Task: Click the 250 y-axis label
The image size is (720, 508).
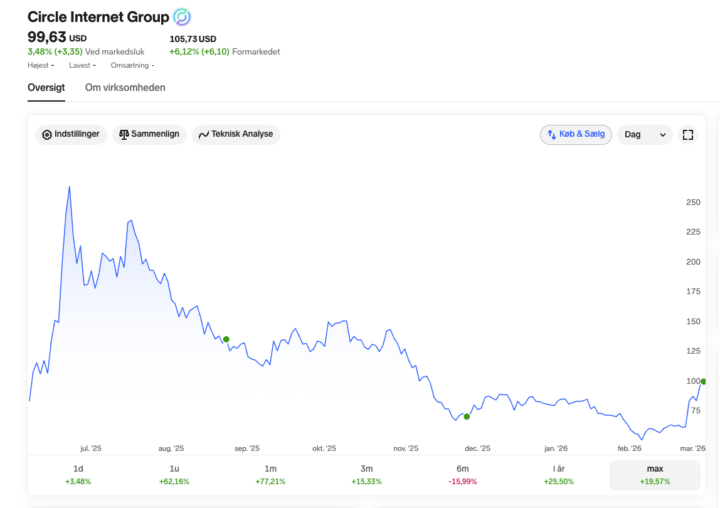Action: click(x=693, y=202)
